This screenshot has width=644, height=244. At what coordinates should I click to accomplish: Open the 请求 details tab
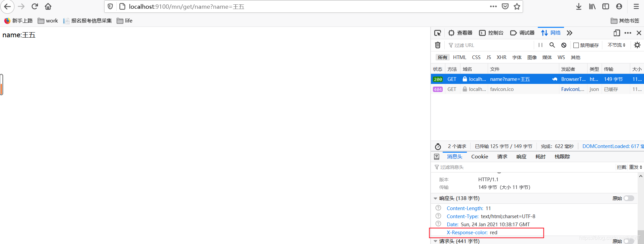coord(502,157)
